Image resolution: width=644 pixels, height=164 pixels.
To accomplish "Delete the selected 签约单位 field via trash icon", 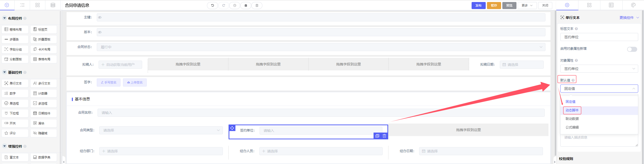I will (384, 136).
